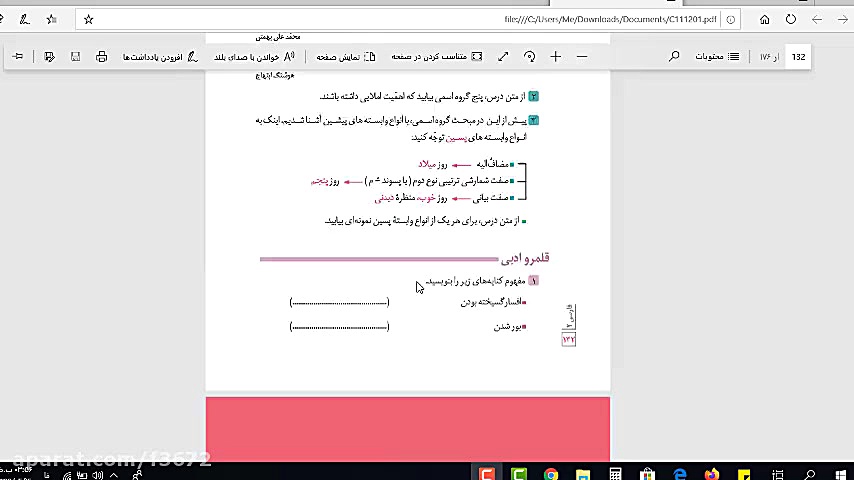854x480 pixels.
Task: Rotate the PDF page
Action: 529,57
